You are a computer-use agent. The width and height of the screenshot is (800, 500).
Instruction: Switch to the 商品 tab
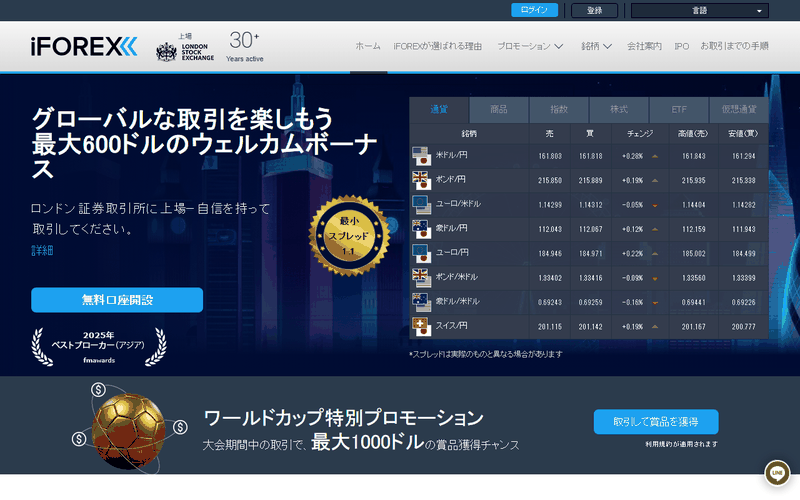point(498,109)
